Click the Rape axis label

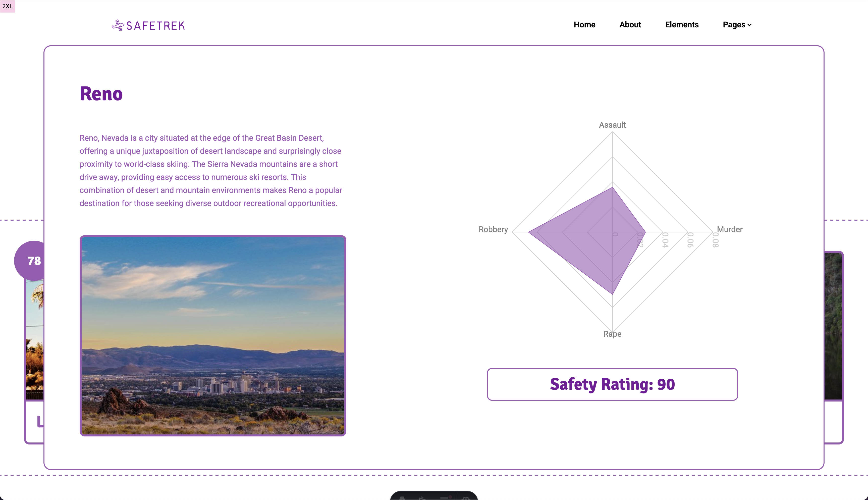[x=612, y=334]
